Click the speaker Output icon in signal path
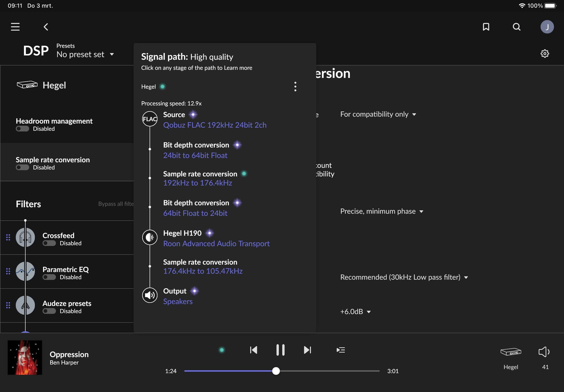Image resolution: width=564 pixels, height=392 pixels. click(150, 295)
